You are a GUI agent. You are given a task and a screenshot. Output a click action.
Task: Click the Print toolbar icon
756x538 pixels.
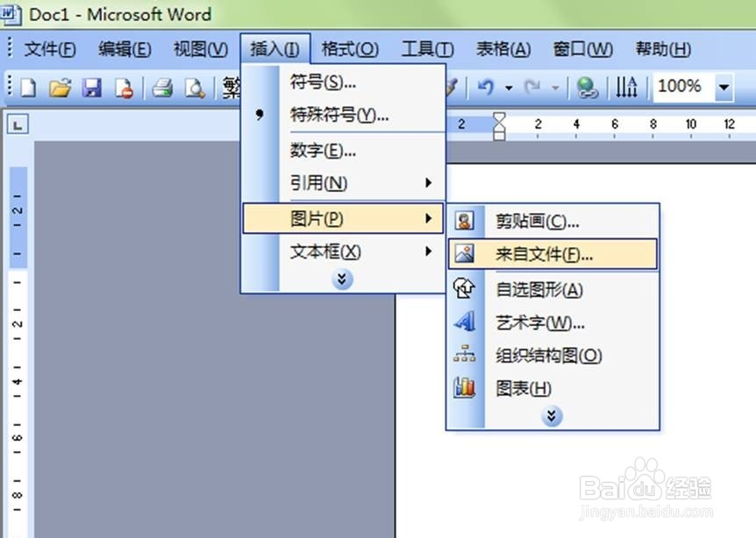click(162, 88)
